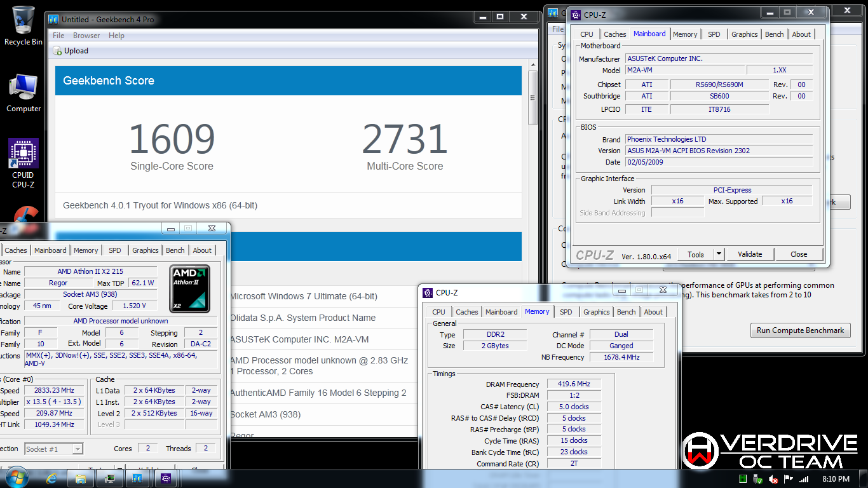Click the Safely Remove Hardware tray icon
868x488 pixels.
[758, 479]
